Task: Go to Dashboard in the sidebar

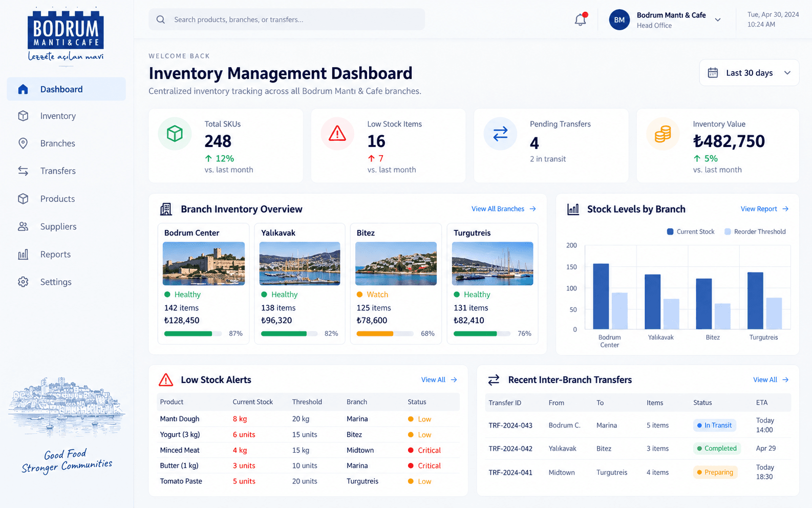Action: tap(66, 89)
